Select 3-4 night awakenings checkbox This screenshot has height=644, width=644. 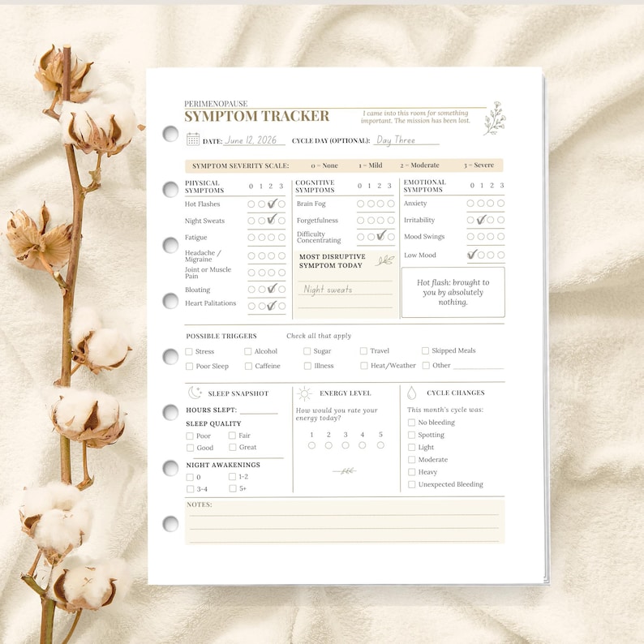(190, 489)
